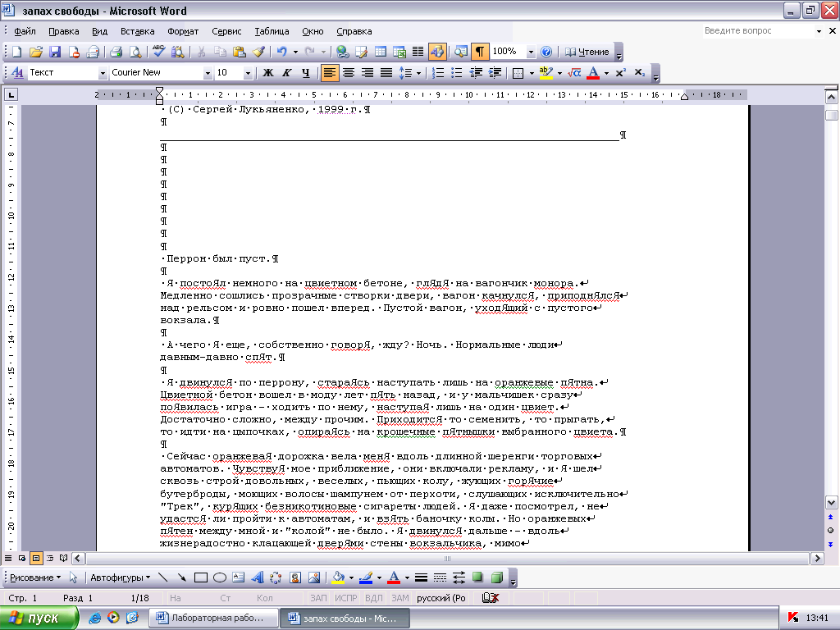
Task: Toggle Bold formatting (Ж)
Action: (268, 73)
